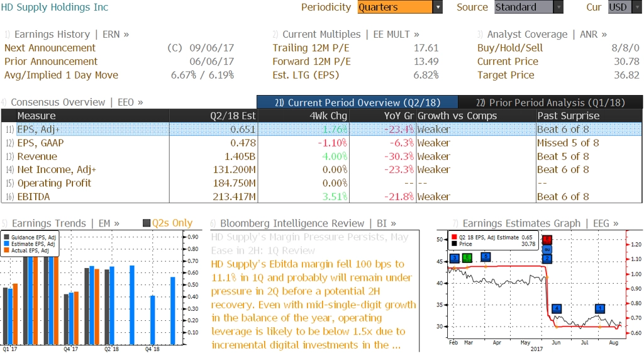Click the Periodicity dropdown arrow button
This screenshot has height=353, width=644.
(438, 7)
